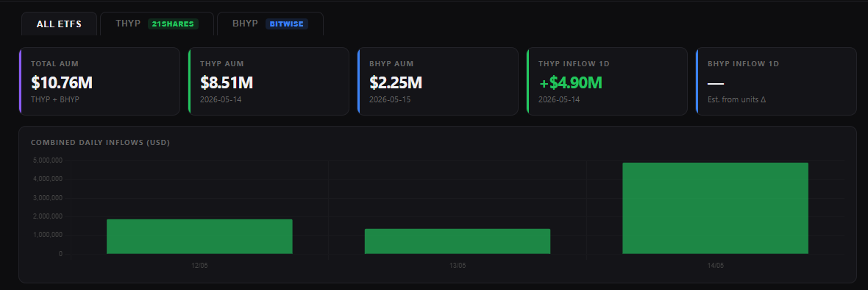Click the 13/05 date axis label
The height and width of the screenshot is (290, 868).
(x=458, y=266)
